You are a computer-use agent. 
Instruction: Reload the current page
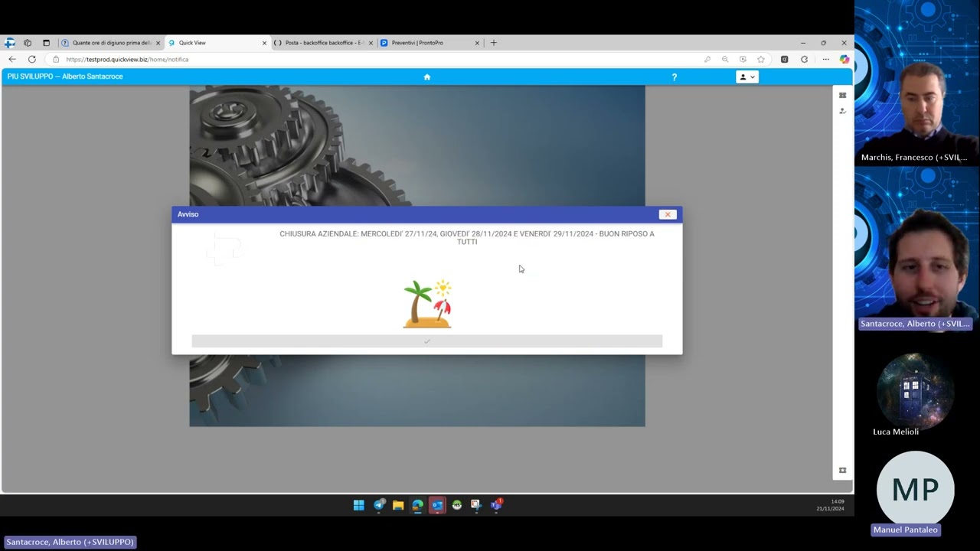32,59
